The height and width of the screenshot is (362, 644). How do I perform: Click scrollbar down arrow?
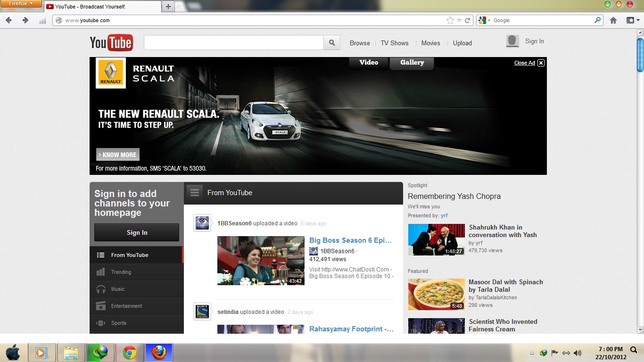pos(640,330)
